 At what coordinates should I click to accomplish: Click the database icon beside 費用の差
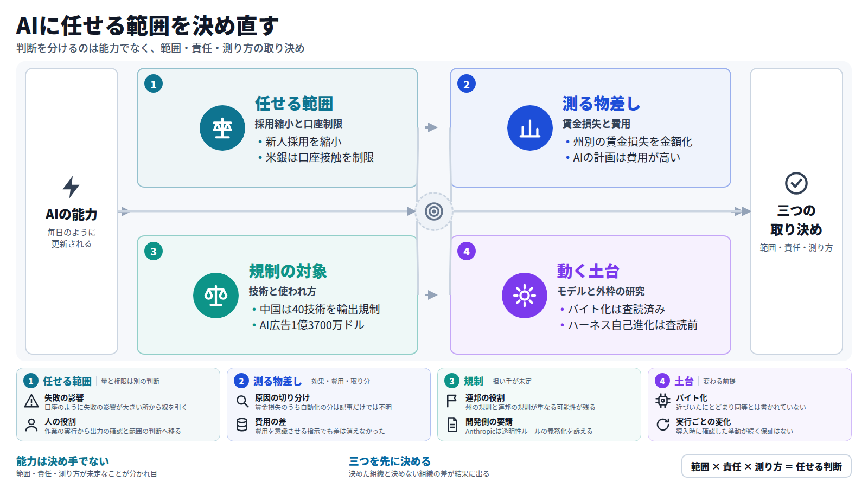click(242, 425)
